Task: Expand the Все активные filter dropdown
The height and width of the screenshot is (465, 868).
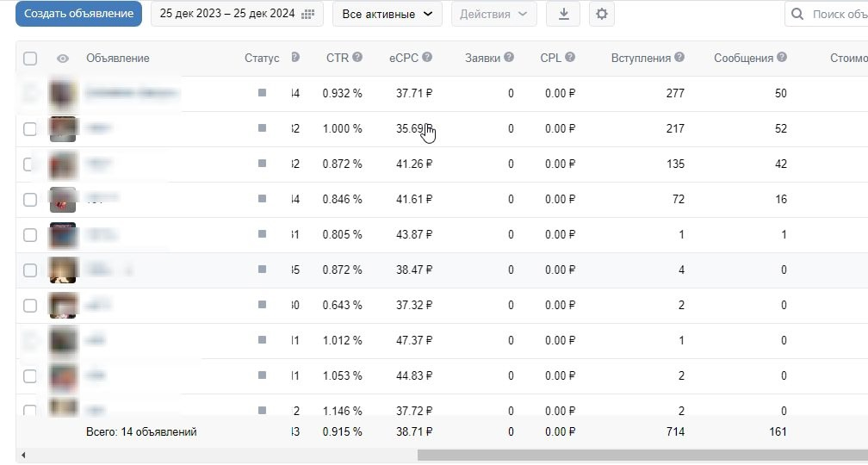Action: (x=387, y=14)
